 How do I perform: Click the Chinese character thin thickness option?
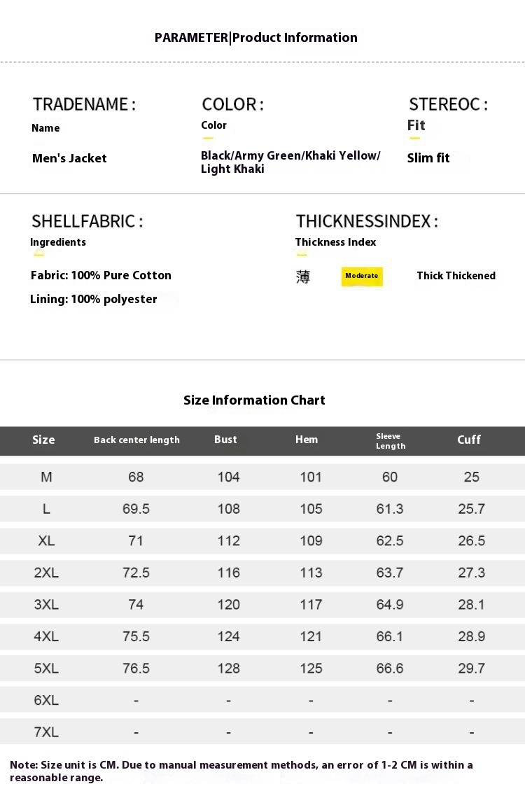[x=302, y=276]
